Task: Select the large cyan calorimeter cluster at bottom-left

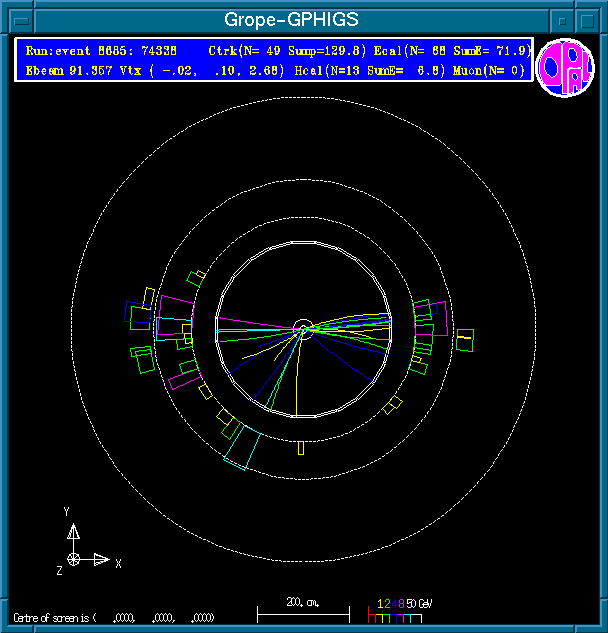Action: (x=240, y=451)
